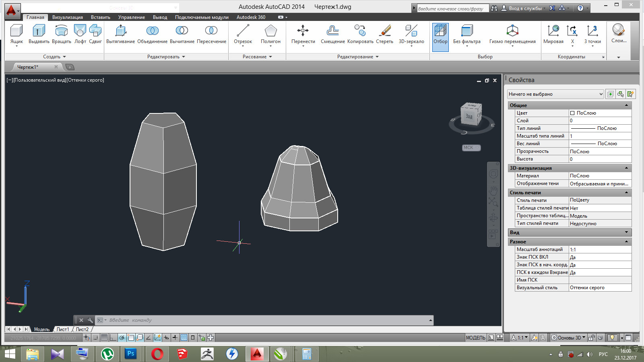Collapse the 3D-визуализация section
This screenshot has height=362, width=644.
pyautogui.click(x=626, y=168)
